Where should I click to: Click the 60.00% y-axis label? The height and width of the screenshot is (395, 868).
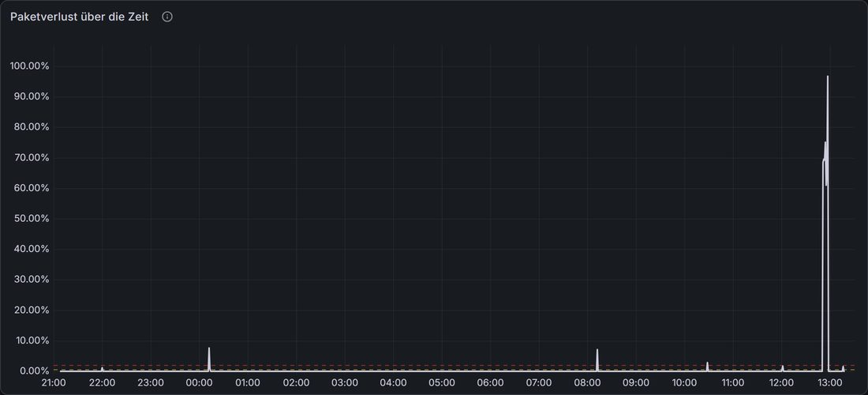coord(32,188)
